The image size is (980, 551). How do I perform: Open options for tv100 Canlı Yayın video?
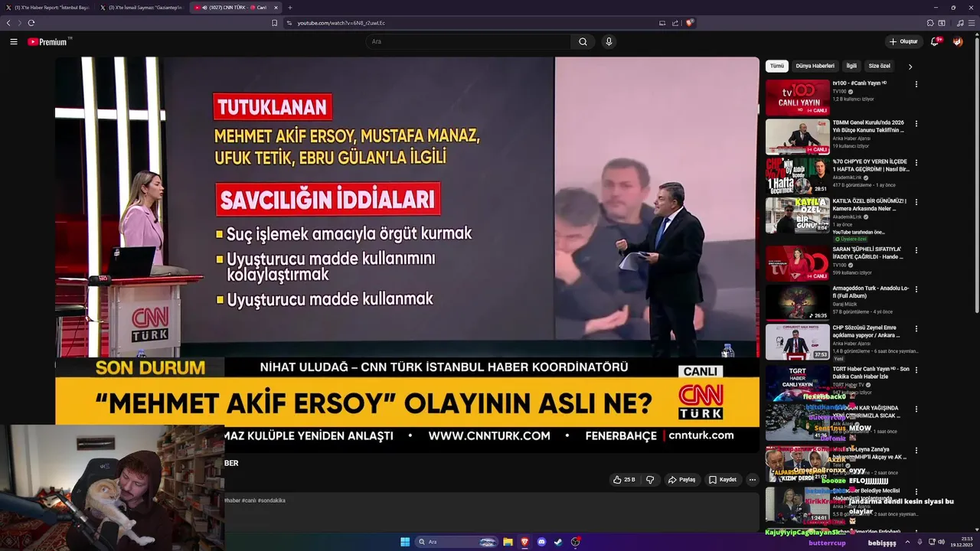[916, 84]
